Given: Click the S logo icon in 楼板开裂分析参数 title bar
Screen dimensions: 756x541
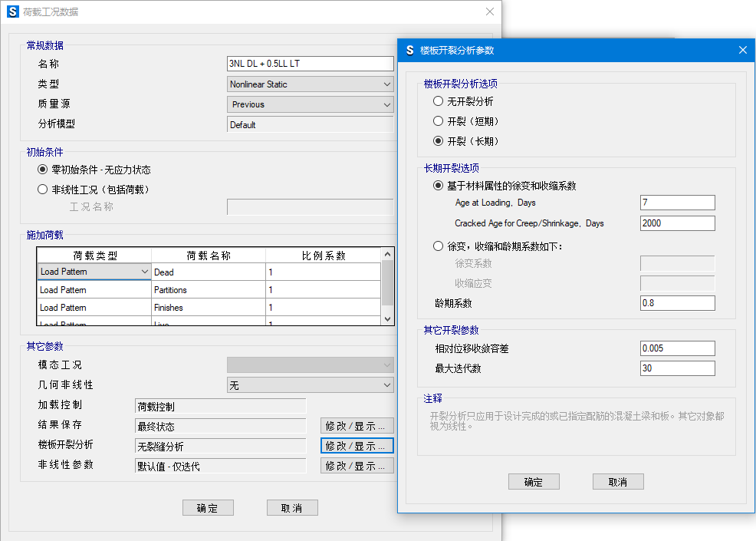Looking at the screenshot, I should tap(409, 50).
